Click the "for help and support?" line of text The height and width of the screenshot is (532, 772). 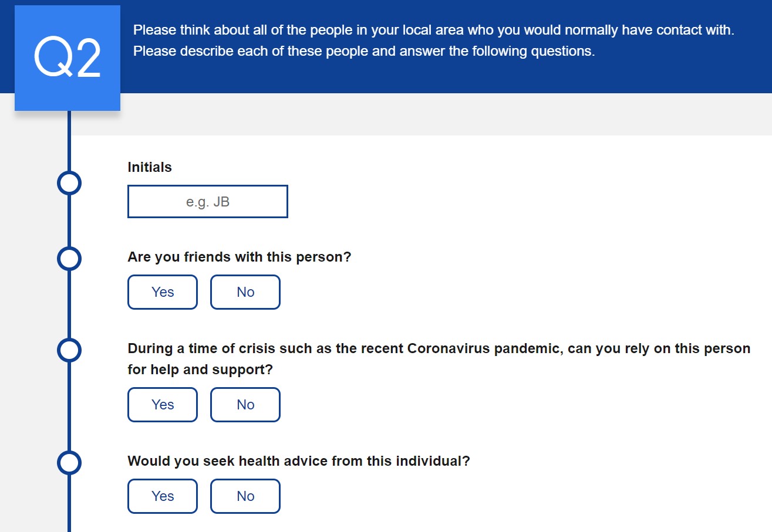coord(200,370)
